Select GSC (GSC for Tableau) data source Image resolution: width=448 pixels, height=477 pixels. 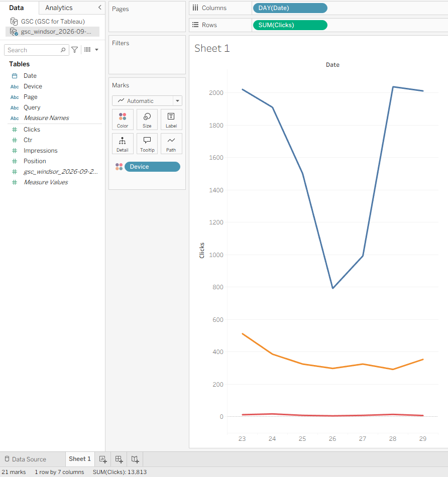[52, 21]
